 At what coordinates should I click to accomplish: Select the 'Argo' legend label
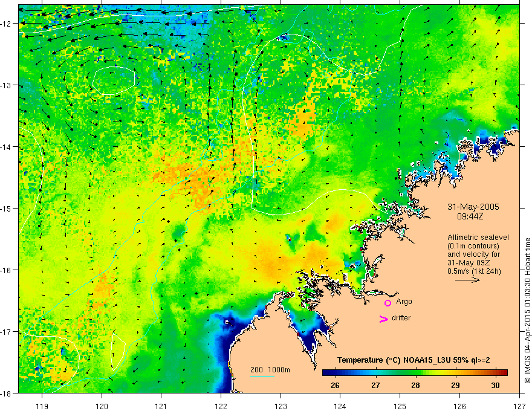(404, 302)
